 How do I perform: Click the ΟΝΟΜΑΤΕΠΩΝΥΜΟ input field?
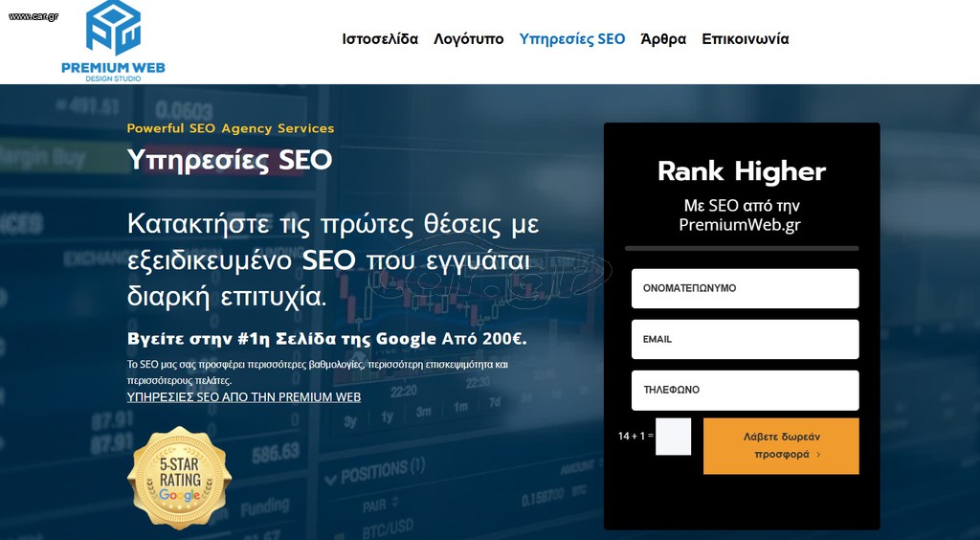pos(745,288)
